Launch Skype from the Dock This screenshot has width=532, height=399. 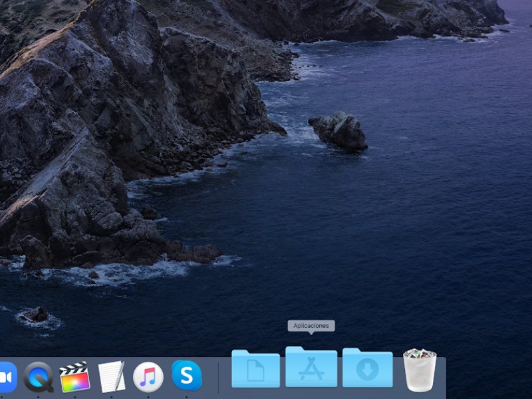click(187, 375)
